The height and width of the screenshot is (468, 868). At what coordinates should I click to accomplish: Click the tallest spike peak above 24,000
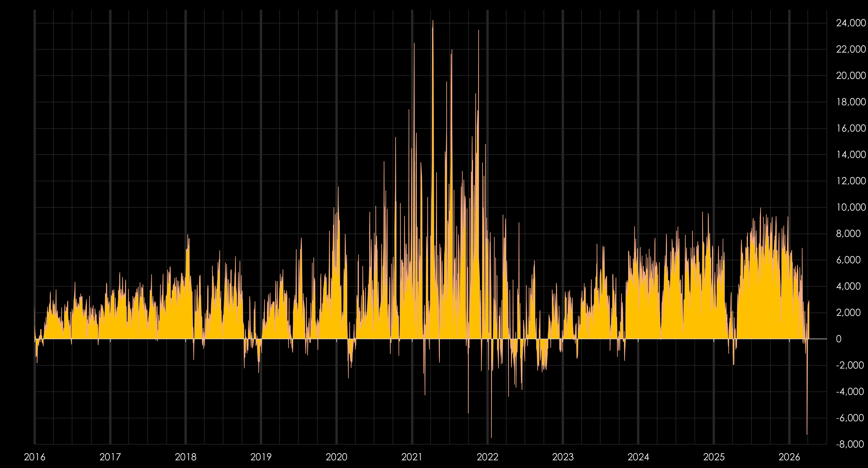click(433, 21)
